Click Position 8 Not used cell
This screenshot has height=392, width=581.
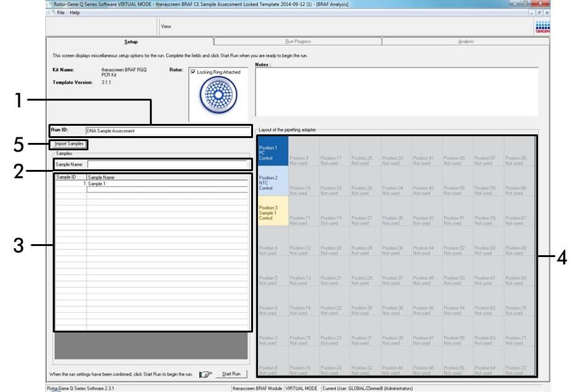[273, 361]
